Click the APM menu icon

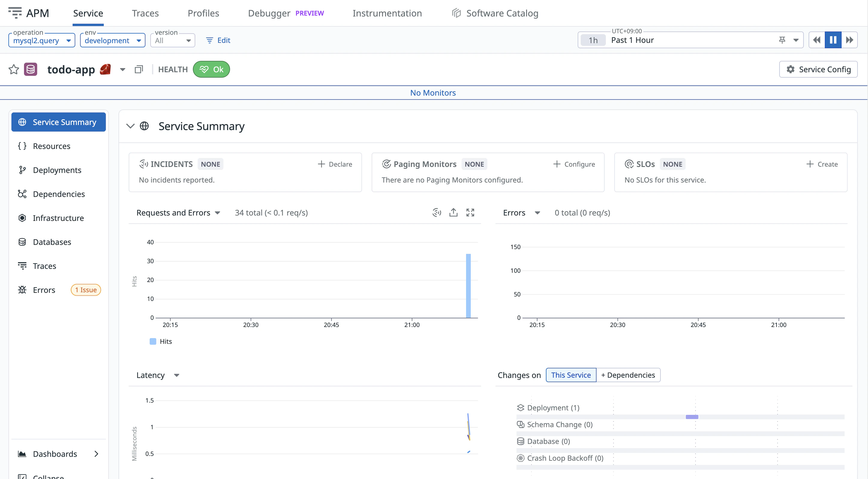15,13
